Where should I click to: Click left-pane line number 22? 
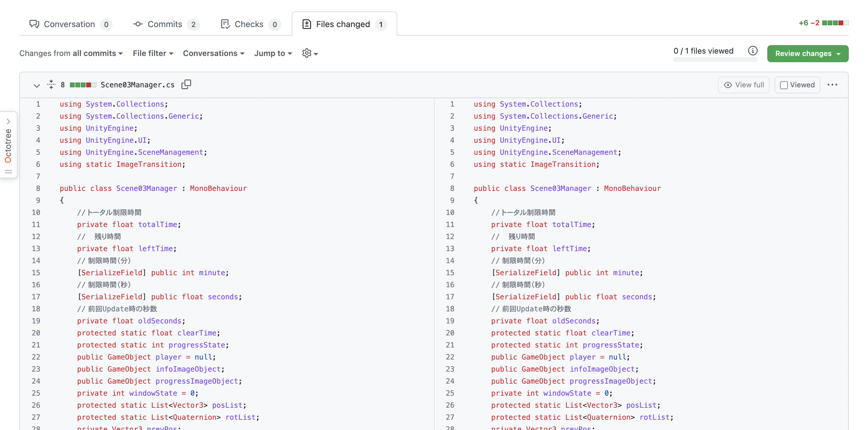point(36,357)
